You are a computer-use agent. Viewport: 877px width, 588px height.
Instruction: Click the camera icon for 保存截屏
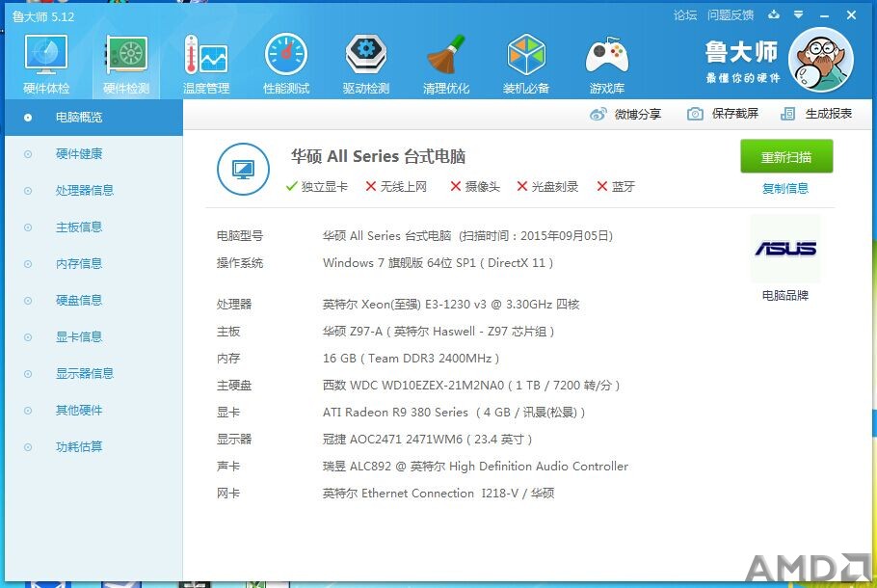(695, 114)
